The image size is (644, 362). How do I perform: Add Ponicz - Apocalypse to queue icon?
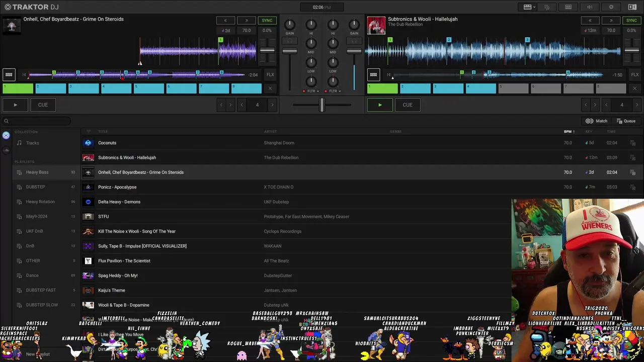(x=632, y=187)
